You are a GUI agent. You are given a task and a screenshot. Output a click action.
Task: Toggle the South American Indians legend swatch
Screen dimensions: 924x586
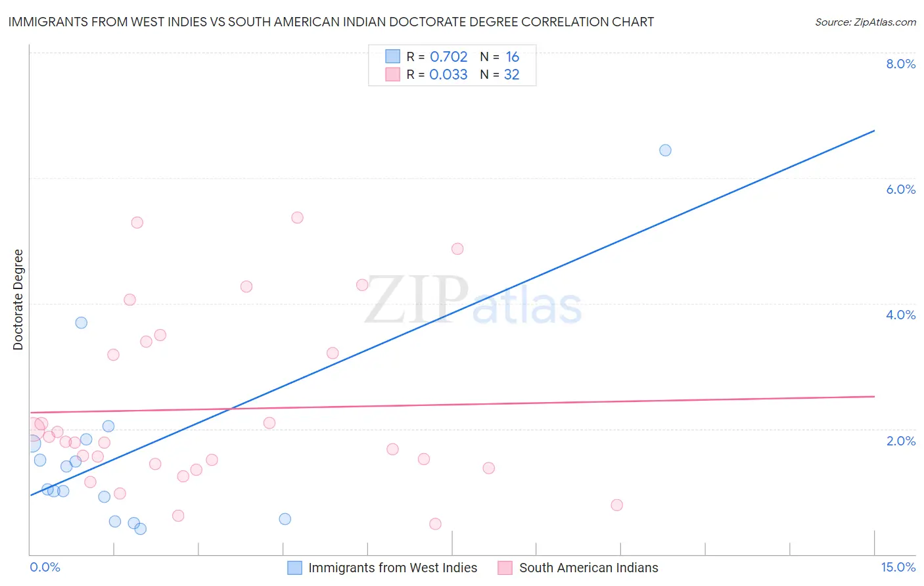(505, 568)
